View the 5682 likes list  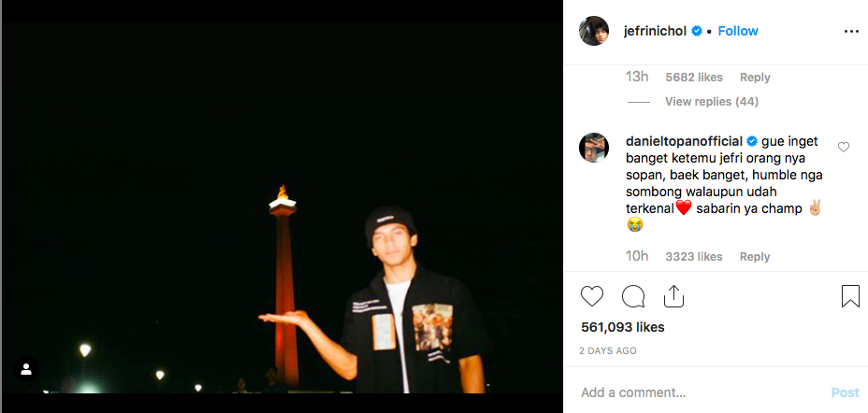tap(693, 78)
